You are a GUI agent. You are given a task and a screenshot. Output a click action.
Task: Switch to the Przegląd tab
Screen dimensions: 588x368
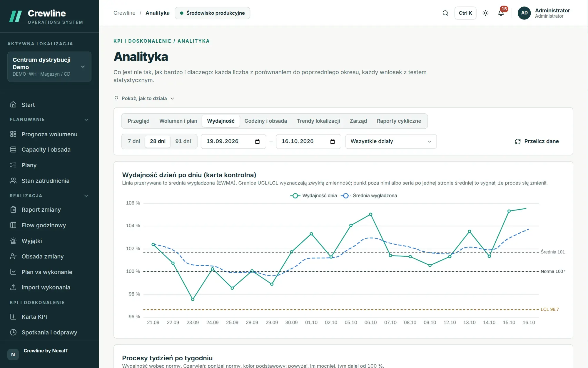(x=138, y=121)
